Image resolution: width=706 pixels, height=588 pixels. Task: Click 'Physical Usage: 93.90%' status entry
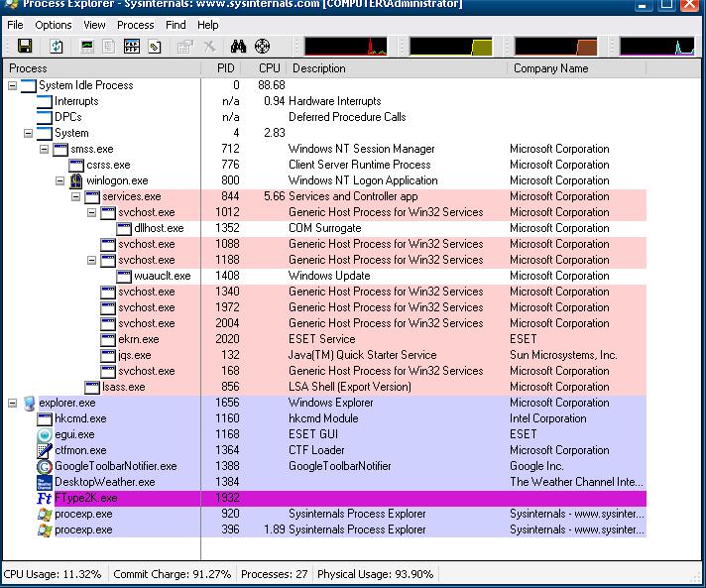click(x=376, y=574)
